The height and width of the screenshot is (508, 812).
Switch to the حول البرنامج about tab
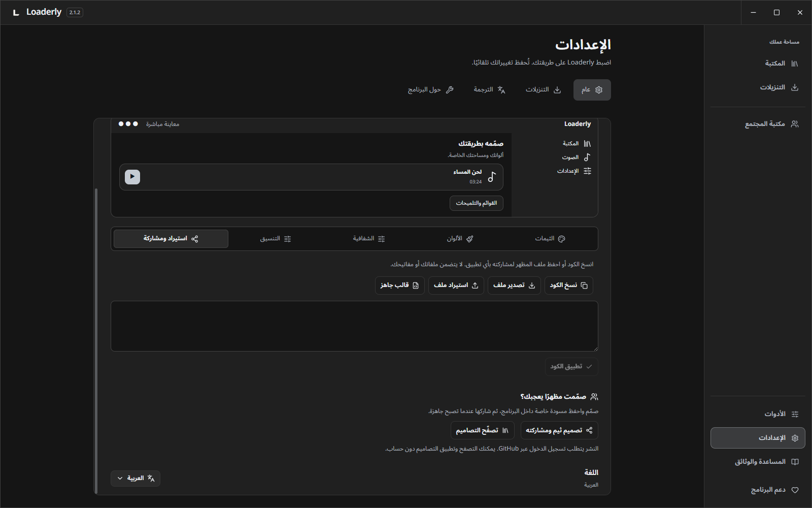coord(430,90)
